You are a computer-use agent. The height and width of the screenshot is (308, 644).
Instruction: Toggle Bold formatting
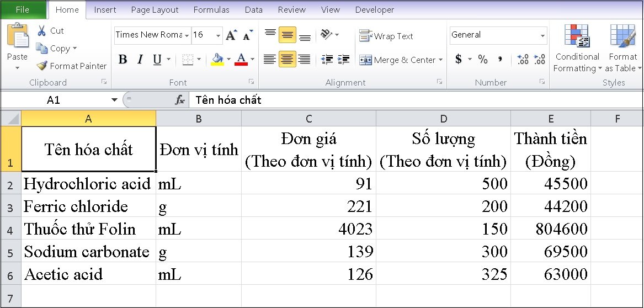pyautogui.click(x=123, y=60)
